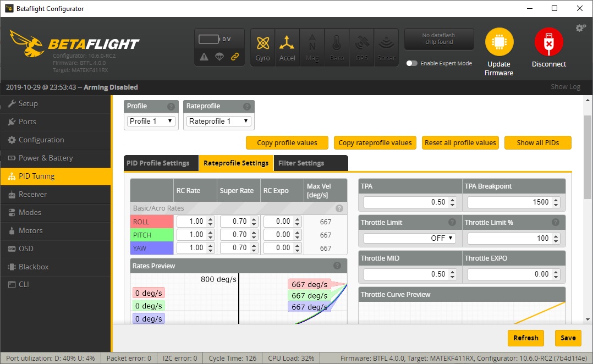Open the Blackbox section

pyautogui.click(x=56, y=267)
